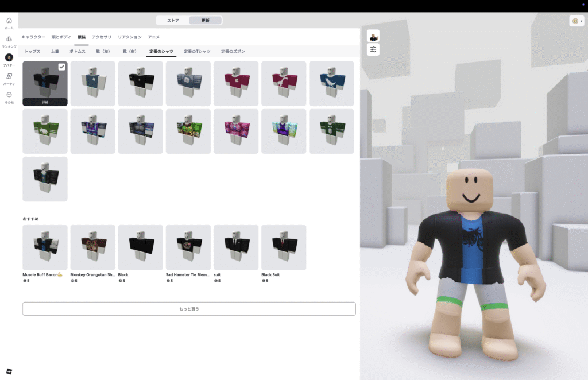Click the Robux balance icon at top right
This screenshot has height=380, width=588.
pos(574,21)
